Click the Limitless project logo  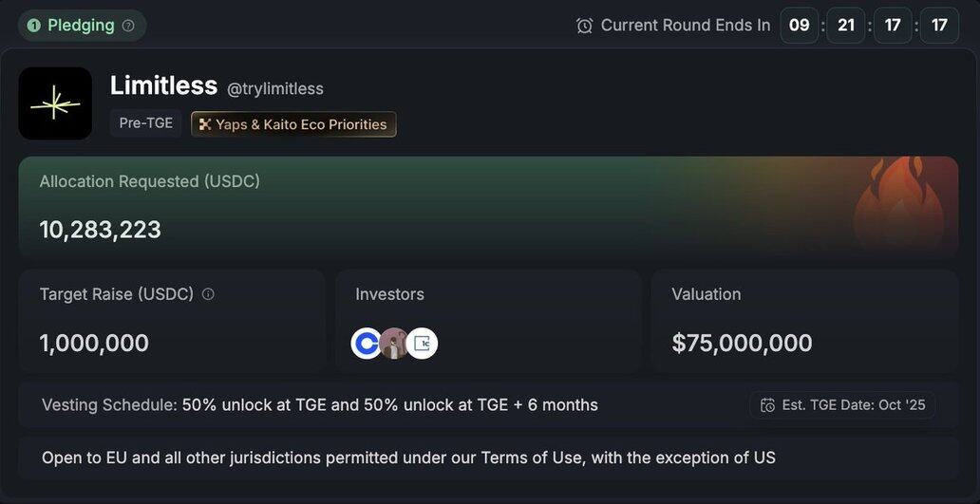click(55, 103)
